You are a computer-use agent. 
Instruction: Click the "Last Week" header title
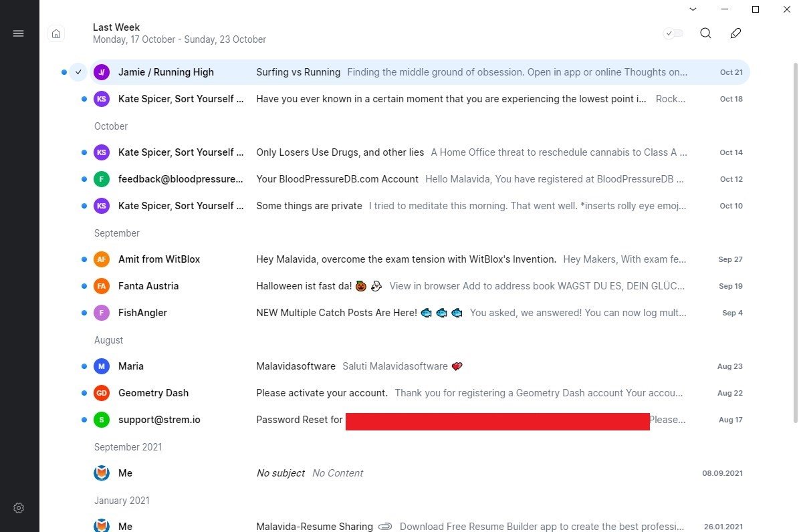(116, 27)
